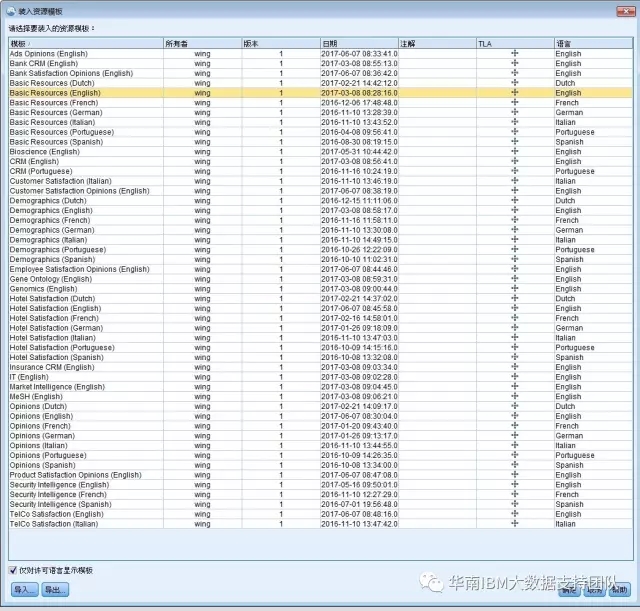640x611 pixels.
Task: Click the TLA column header
Action: (515, 43)
